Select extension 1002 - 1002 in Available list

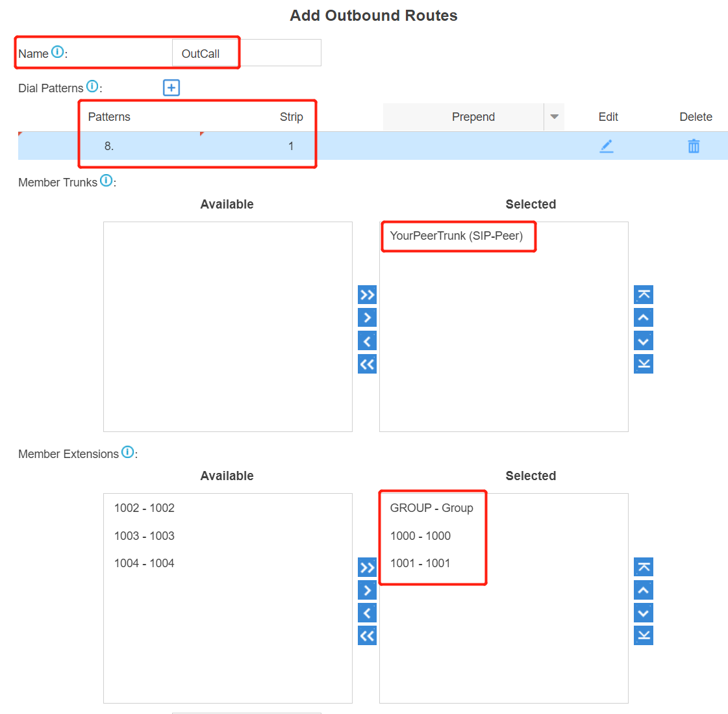point(144,508)
